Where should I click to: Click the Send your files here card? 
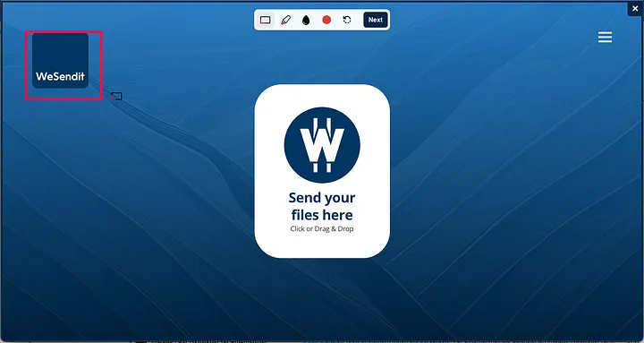[322, 171]
